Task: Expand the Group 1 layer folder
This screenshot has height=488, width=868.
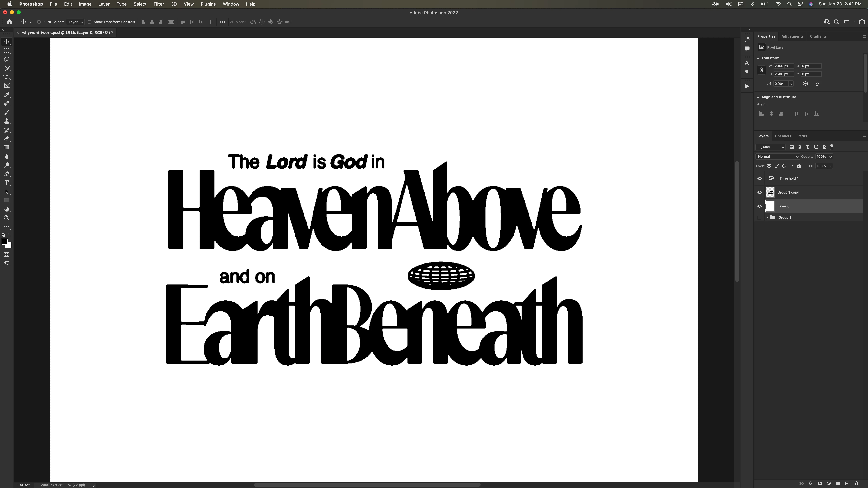Action: [767, 218]
